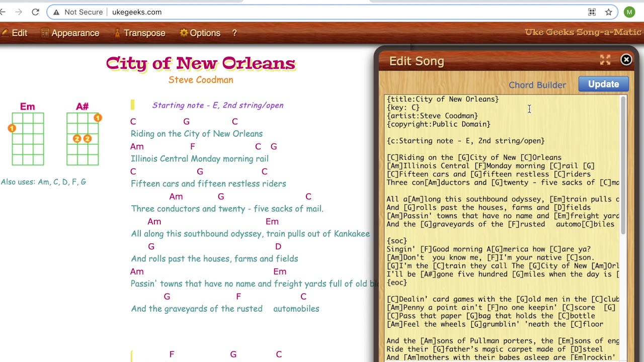Screen dimensions: 644x362
Task: Go forward in browser history
Action: [x=19, y=12]
